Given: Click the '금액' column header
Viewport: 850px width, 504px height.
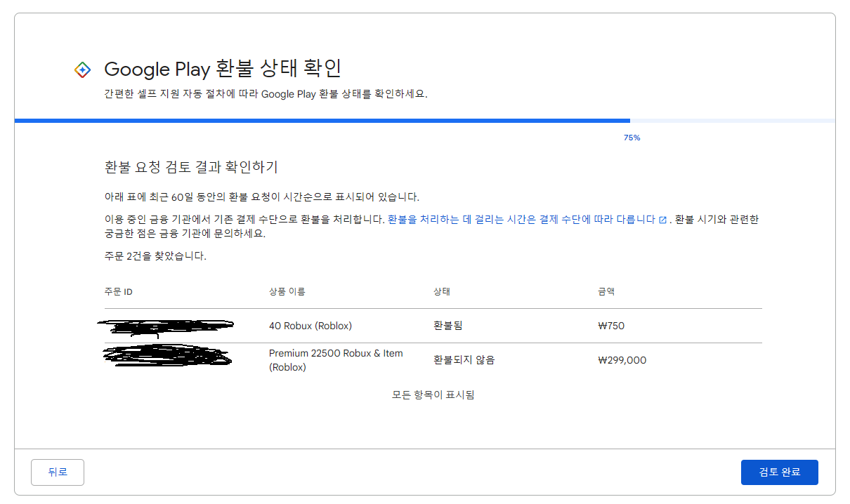Looking at the screenshot, I should (607, 291).
